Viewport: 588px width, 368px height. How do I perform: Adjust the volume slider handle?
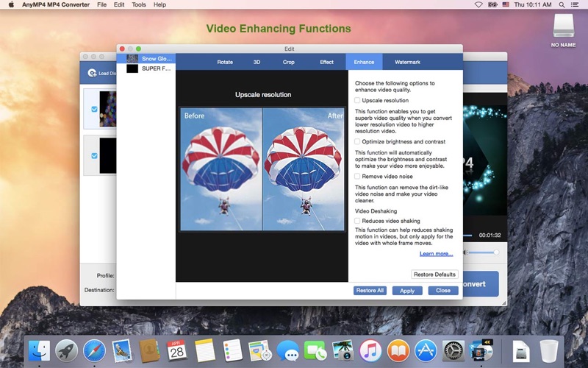[x=496, y=252]
